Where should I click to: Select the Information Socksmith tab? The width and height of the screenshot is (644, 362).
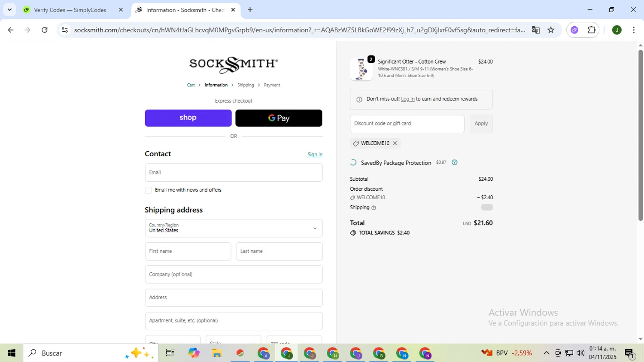tap(185, 10)
